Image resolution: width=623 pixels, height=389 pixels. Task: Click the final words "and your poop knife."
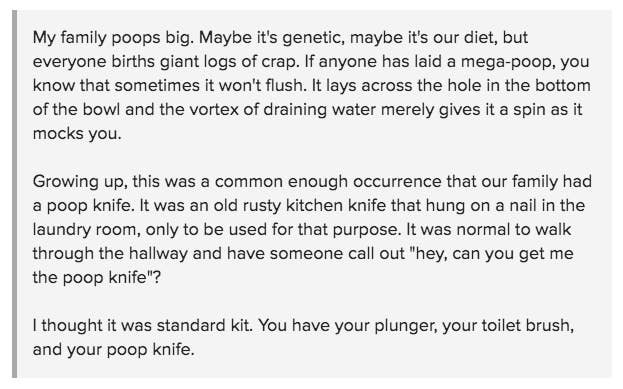pos(114,350)
